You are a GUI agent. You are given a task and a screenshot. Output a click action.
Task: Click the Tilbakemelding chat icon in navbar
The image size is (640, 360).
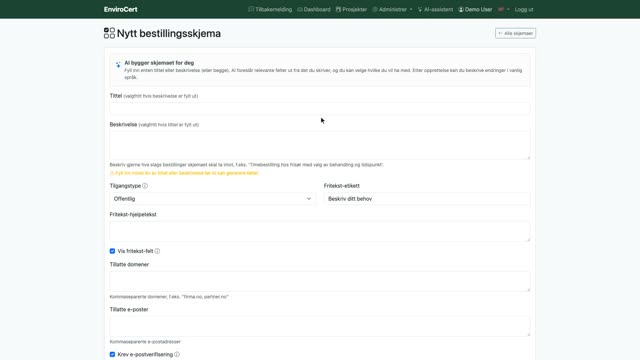251,9
